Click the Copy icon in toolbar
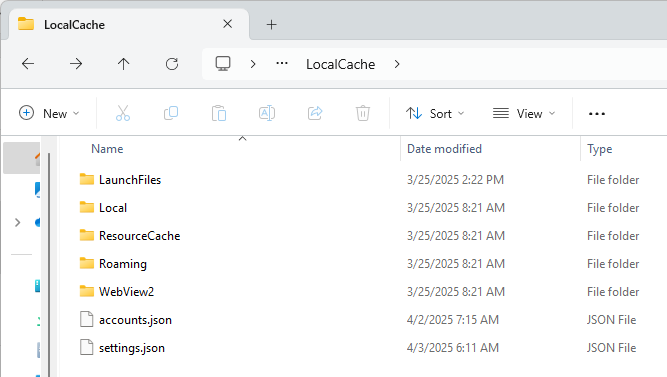 (171, 114)
